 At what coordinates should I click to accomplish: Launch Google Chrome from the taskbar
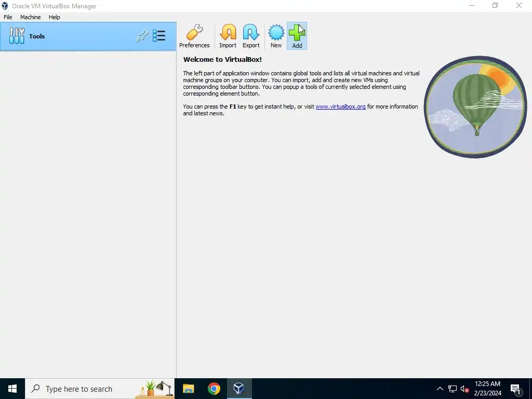tap(214, 389)
